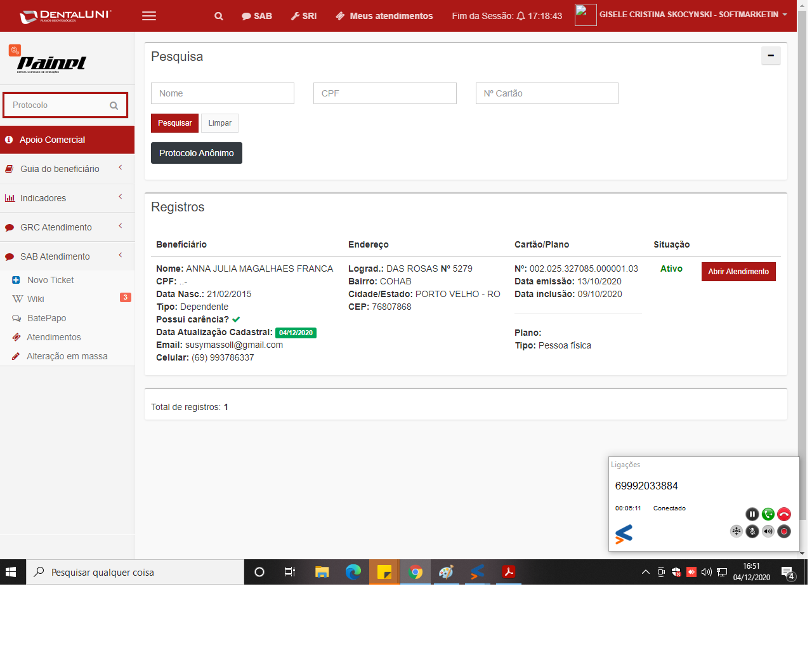Image resolution: width=812 pixels, height=650 pixels.
Task: Toggle call recording with red dot button
Action: 784,531
